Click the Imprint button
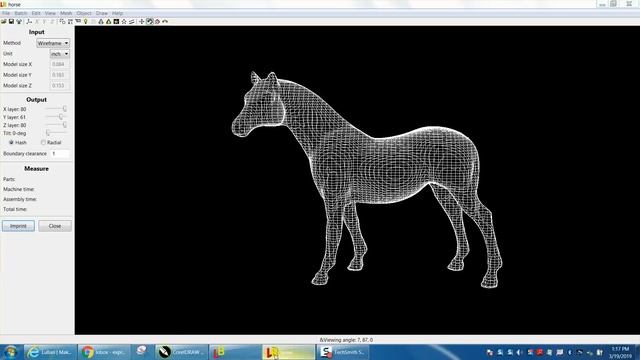Viewport: 640px width, 360px height. tap(18, 226)
